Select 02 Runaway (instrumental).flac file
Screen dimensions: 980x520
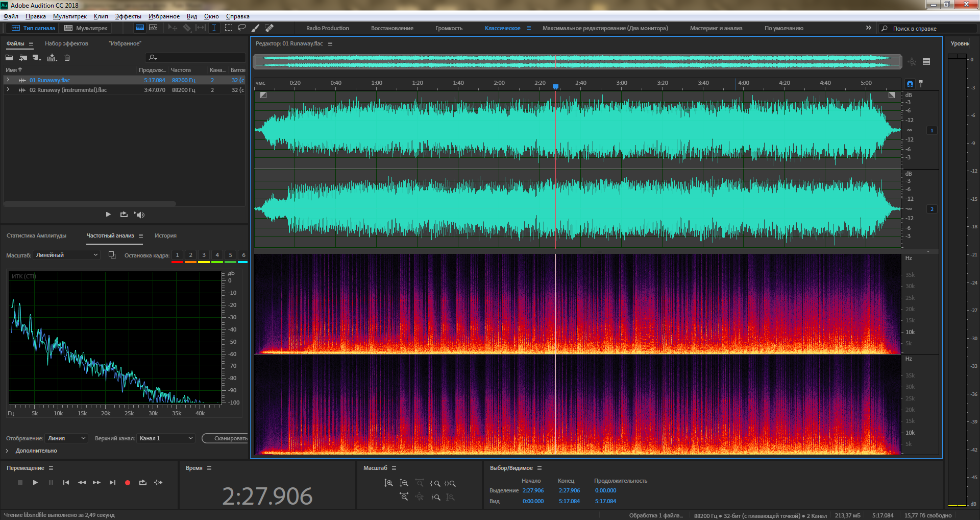point(68,90)
